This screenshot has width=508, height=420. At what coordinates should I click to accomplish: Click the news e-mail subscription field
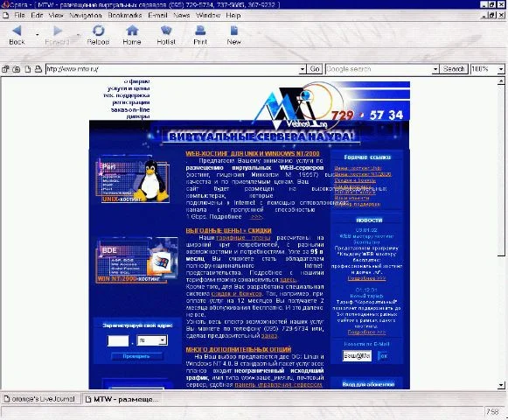(357, 356)
